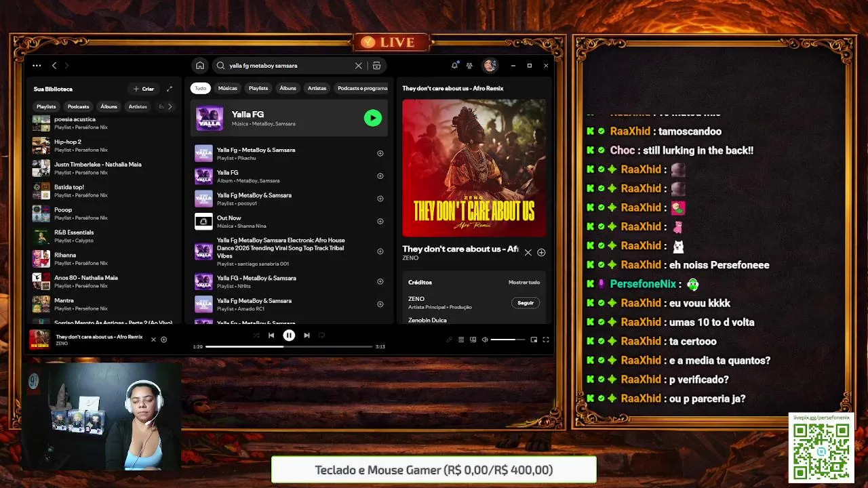Dismiss song using bottom bar X icon
This screenshot has height=488, width=868.
point(153,340)
